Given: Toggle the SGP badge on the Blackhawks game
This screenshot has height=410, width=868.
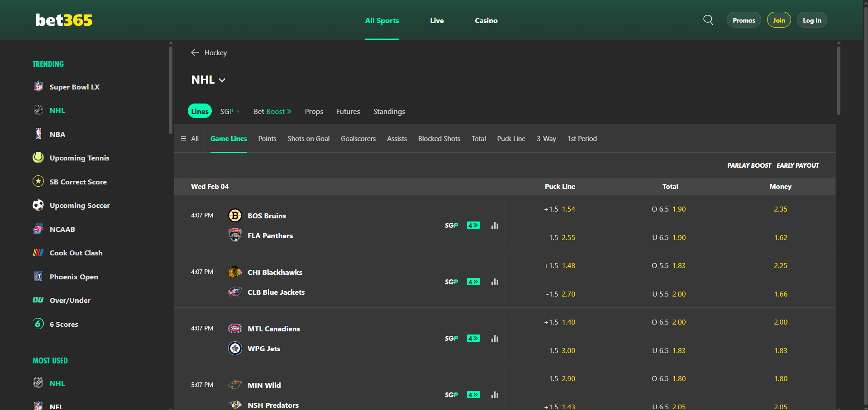Looking at the screenshot, I should tap(451, 281).
